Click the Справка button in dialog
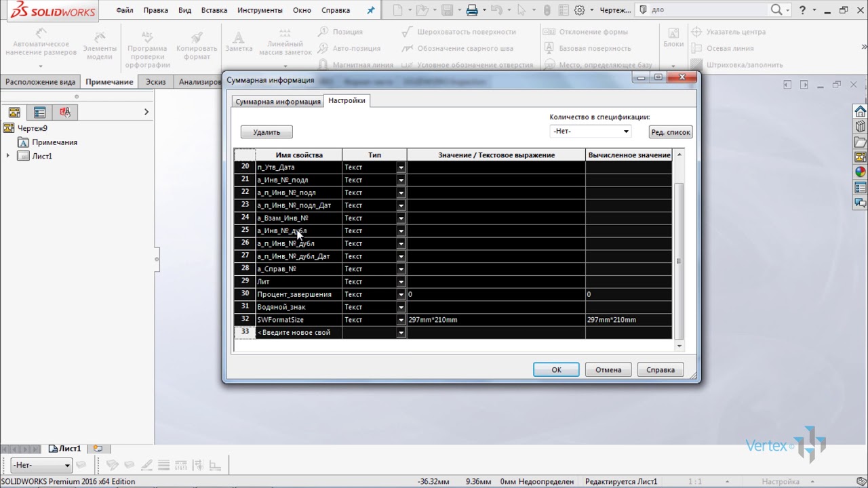 coord(660,369)
